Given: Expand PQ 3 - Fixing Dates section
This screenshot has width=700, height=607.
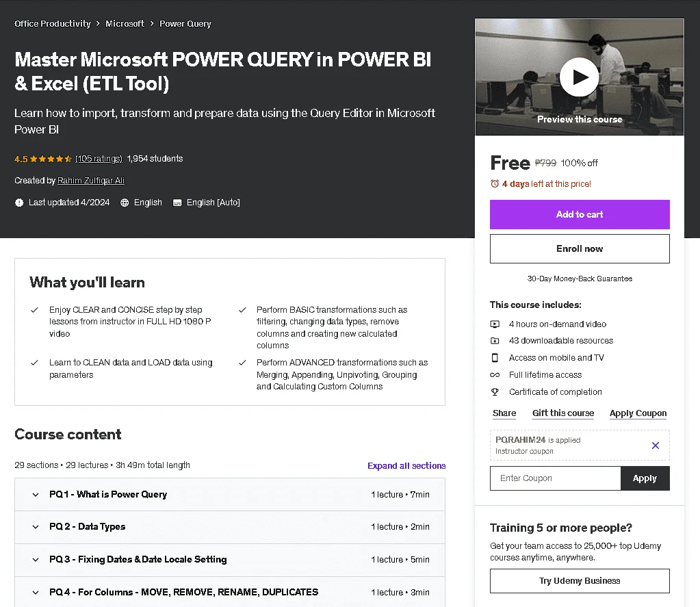Looking at the screenshot, I should 230,560.
